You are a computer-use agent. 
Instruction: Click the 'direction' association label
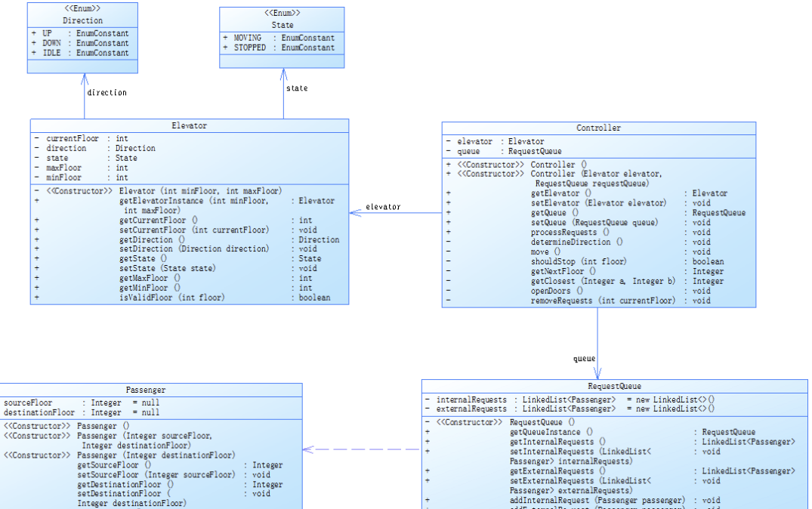point(107,93)
